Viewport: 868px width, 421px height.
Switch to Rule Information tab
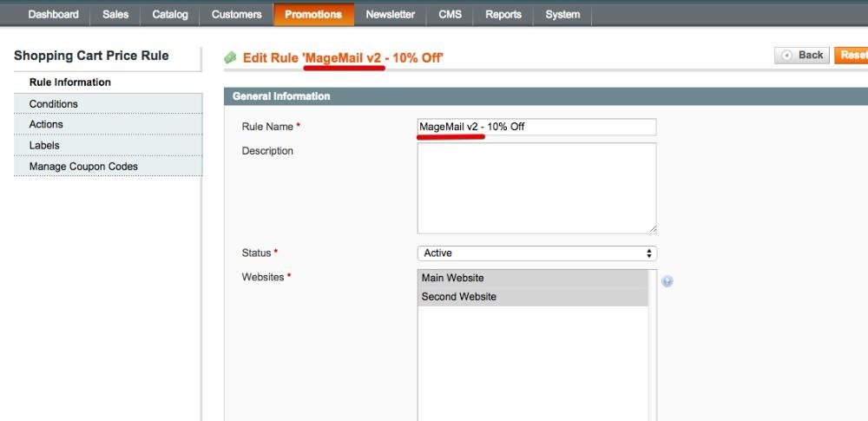(x=70, y=82)
